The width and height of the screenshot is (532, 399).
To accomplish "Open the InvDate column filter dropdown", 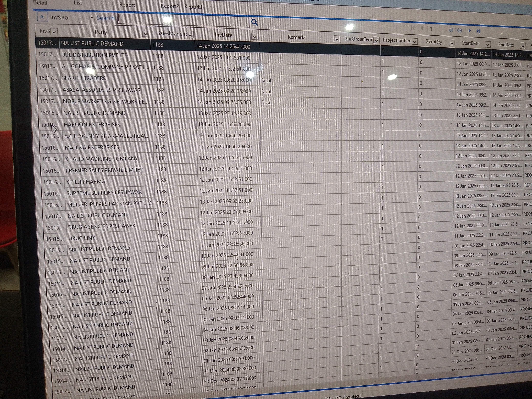I will (x=254, y=37).
